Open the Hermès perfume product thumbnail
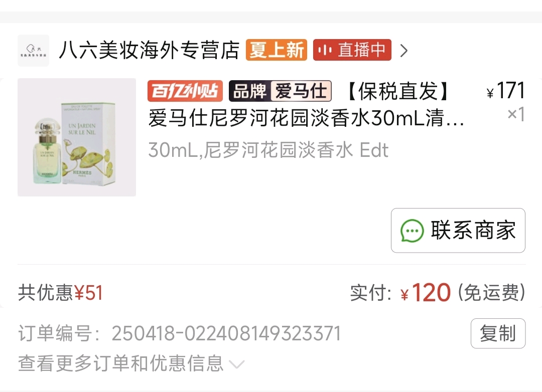Viewport: 542px width, 392px height. point(77,137)
